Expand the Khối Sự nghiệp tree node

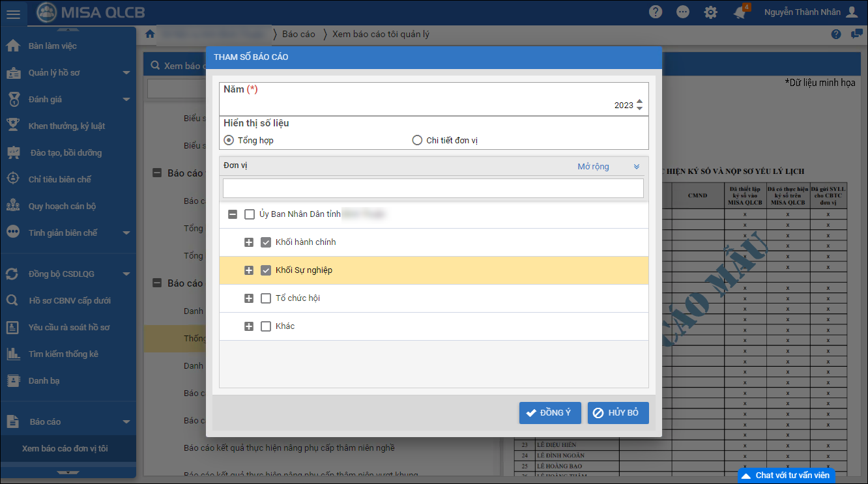pos(248,270)
